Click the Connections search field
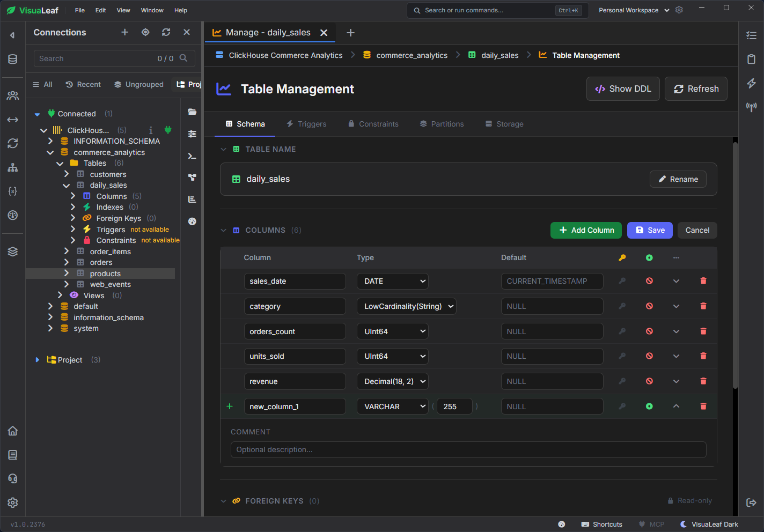The image size is (764, 532). [x=114, y=58]
